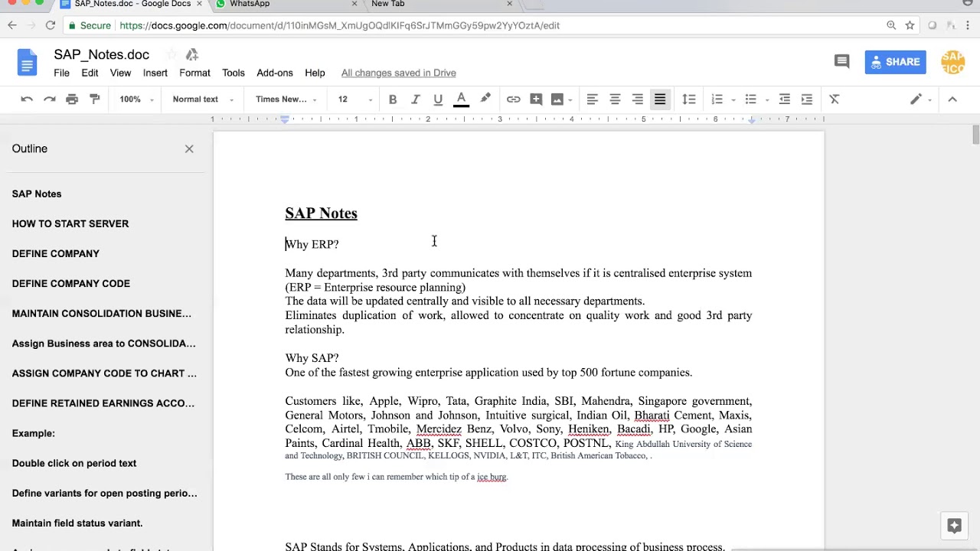
Task: Decrease the paragraph indent
Action: click(784, 99)
